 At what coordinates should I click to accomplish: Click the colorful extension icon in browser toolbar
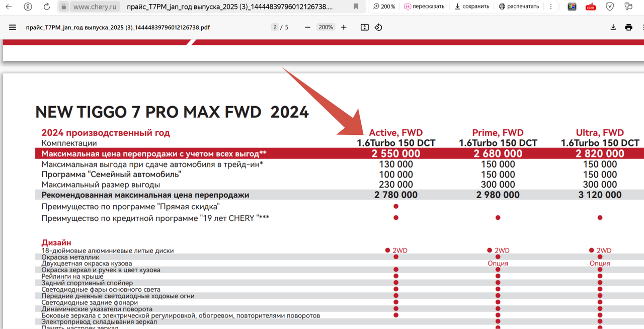[572, 7]
